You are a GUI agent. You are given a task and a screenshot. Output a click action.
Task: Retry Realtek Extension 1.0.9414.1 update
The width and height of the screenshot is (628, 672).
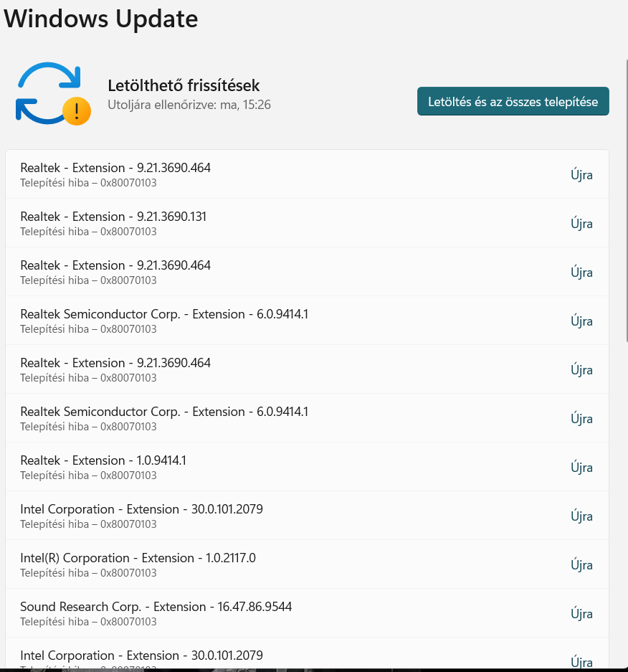click(x=581, y=468)
